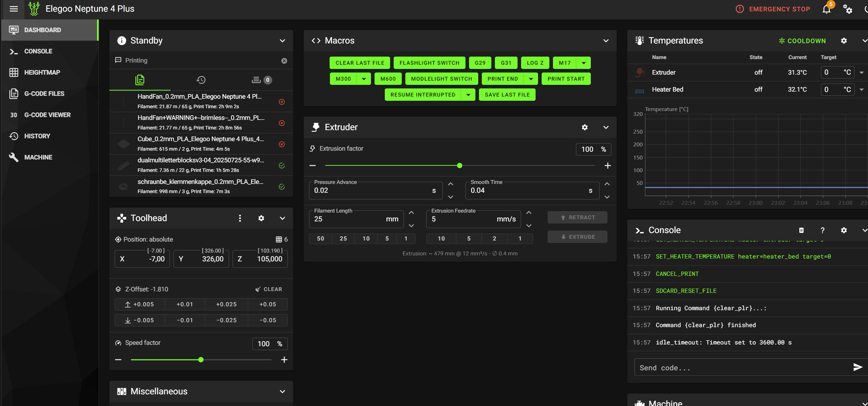Decrease extrusion factor with minus icon
Image resolution: width=868 pixels, height=406 pixels.
[x=313, y=166]
